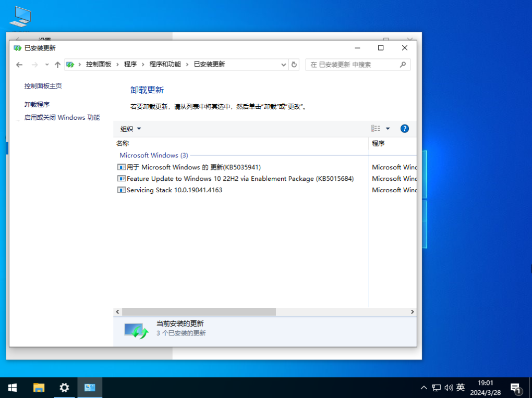Screen dimensions: 532x398
Task: Open File Explorer from the taskbar
Action: click(38, 388)
